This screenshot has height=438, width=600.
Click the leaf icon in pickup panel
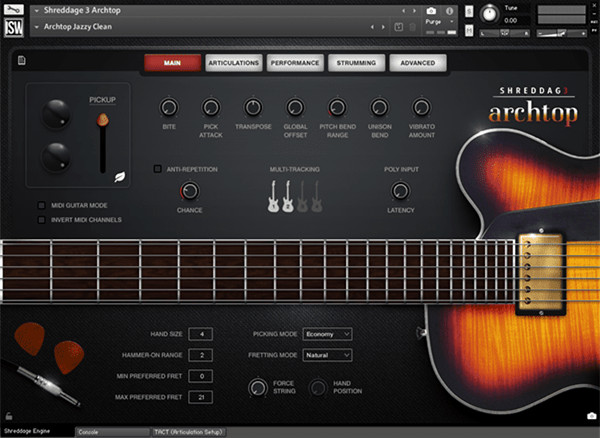click(120, 176)
